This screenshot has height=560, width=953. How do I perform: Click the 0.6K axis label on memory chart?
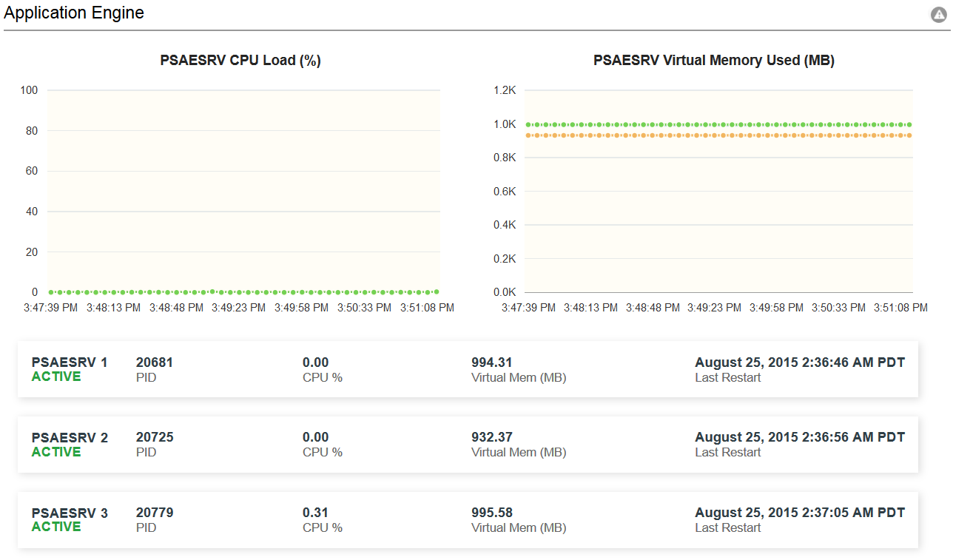505,192
